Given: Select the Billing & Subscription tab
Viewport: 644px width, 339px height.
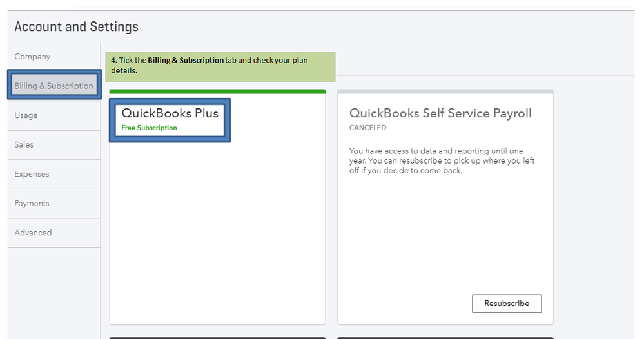Looking at the screenshot, I should (x=54, y=86).
